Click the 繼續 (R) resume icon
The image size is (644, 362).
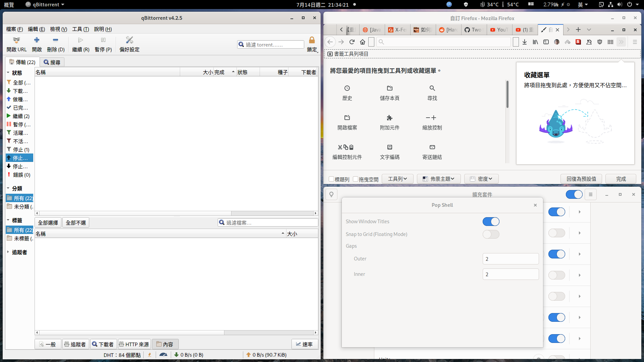(80, 40)
